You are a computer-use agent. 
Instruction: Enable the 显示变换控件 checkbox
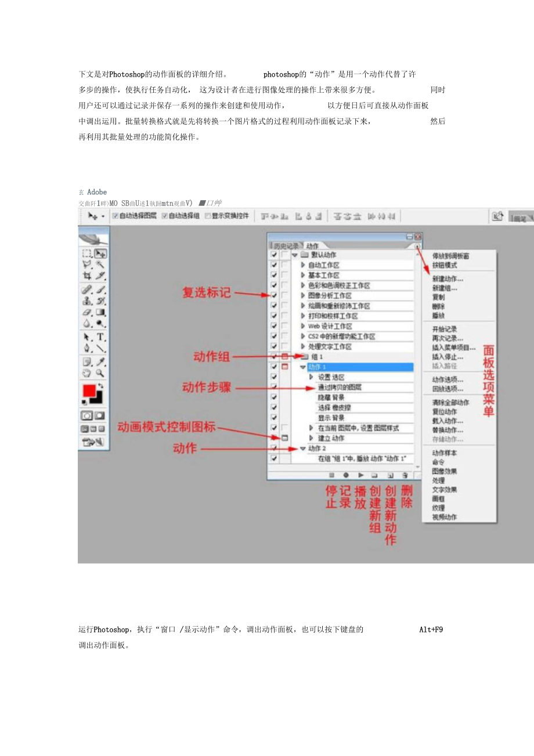pos(208,216)
